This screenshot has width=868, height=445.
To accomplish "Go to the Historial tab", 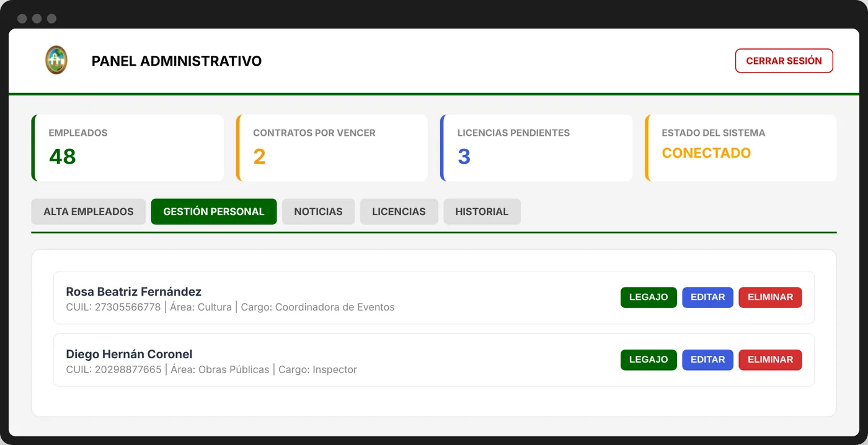I will coord(482,211).
